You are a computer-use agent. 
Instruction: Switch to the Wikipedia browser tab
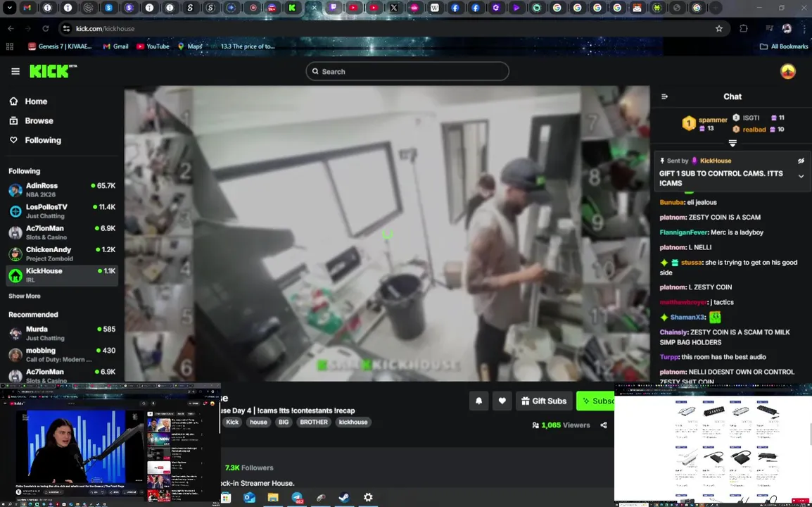click(x=434, y=8)
